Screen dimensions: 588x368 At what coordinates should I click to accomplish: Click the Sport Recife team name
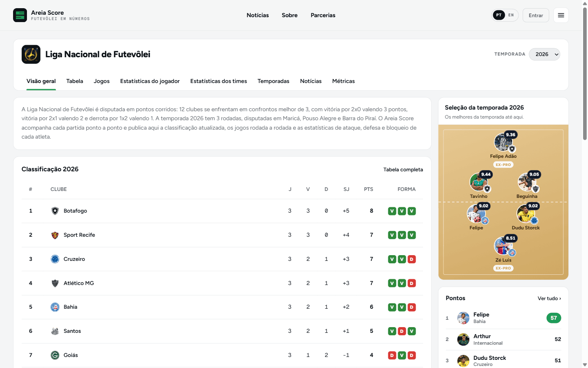coord(79,235)
